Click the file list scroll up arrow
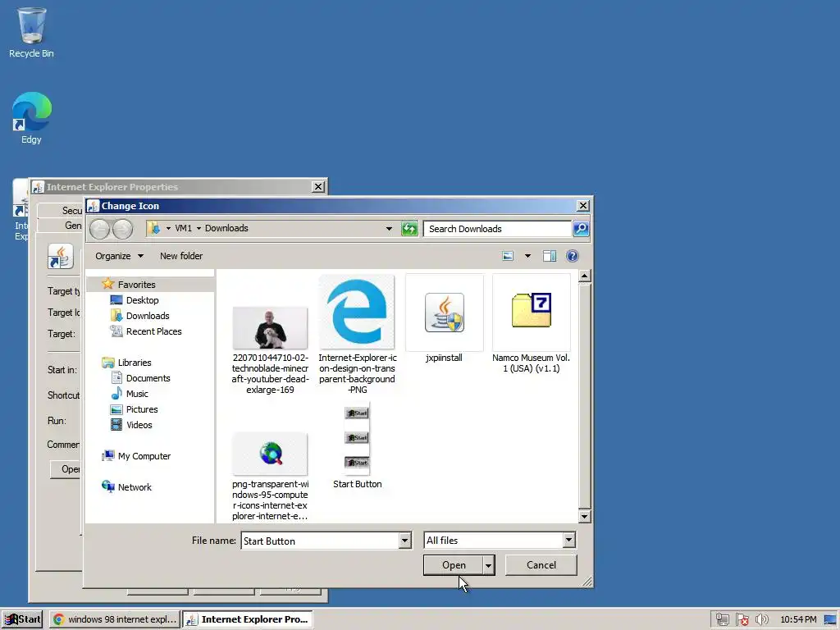840x630 pixels. [x=584, y=276]
